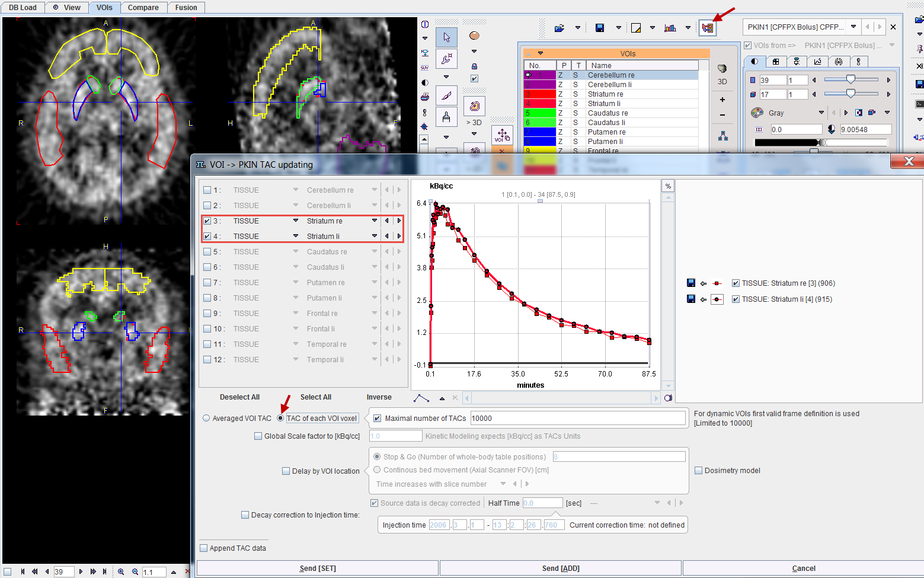Switch to the View tab
The height and width of the screenshot is (578, 924).
[x=66, y=8]
